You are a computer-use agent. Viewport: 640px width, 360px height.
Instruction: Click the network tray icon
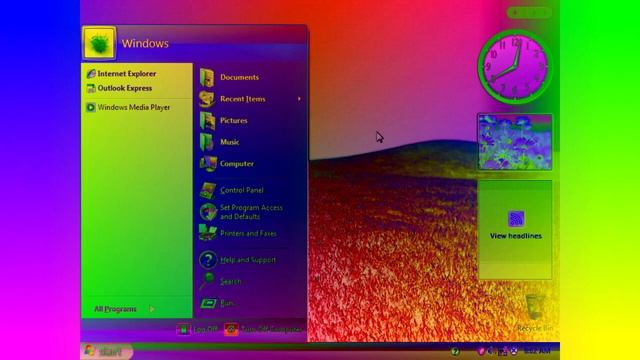click(x=502, y=351)
